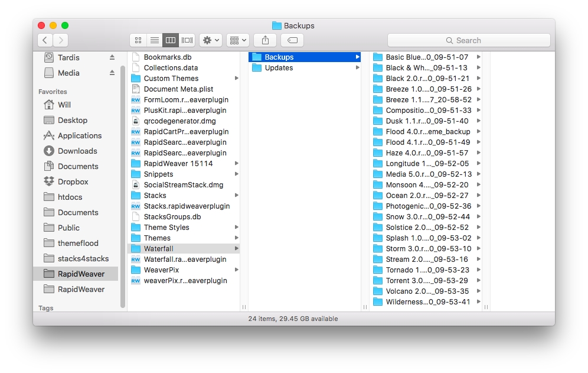Expand the Wilderness backup folder arrow
The image size is (588, 373).
(x=479, y=301)
